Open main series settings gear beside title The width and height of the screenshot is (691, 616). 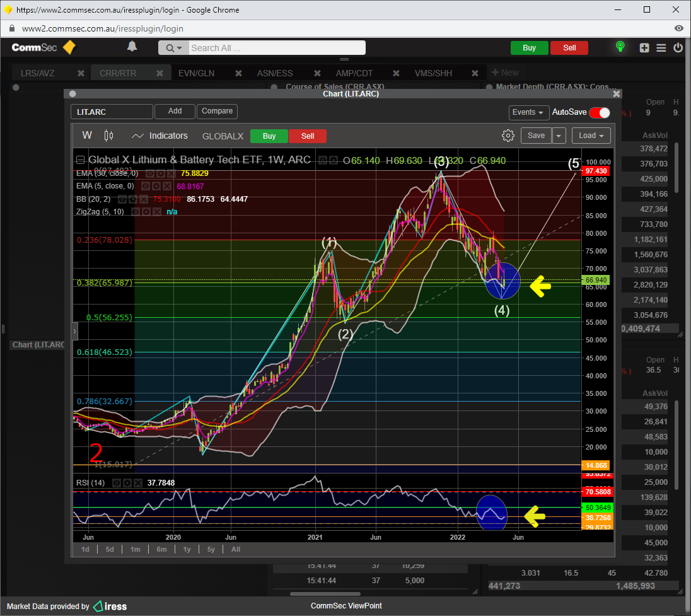click(334, 160)
